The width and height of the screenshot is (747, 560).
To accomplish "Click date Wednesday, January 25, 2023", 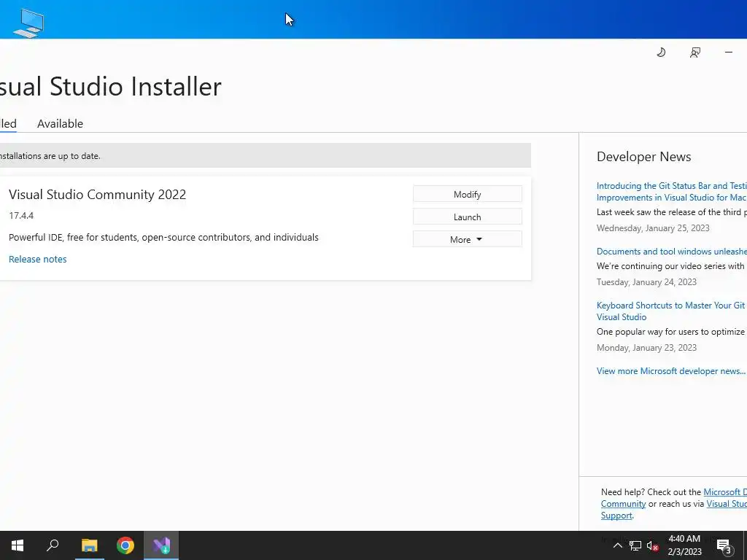I will point(653,228).
